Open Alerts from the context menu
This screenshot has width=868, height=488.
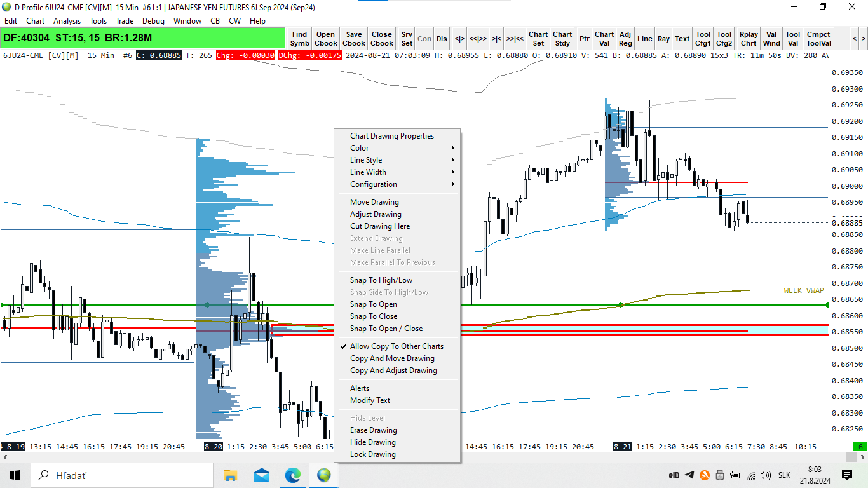(397, 388)
